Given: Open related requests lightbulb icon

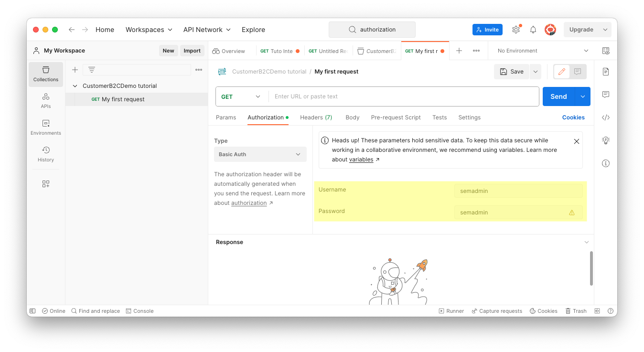Looking at the screenshot, I should coord(606,140).
